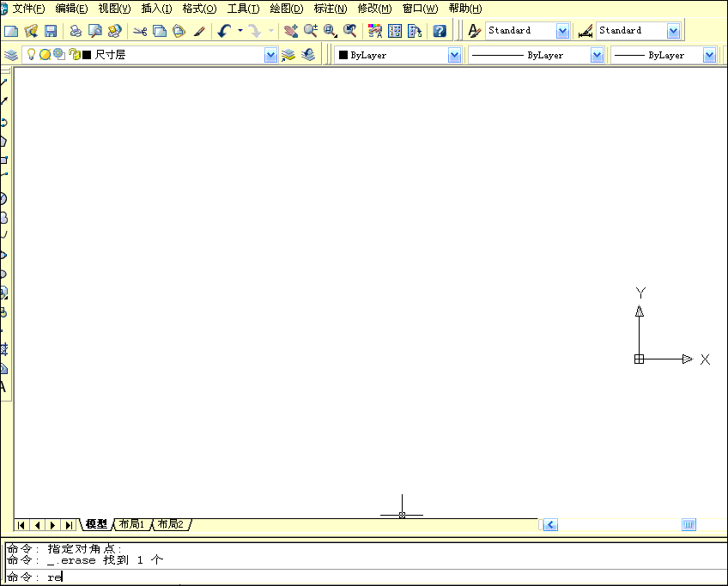Open the 标注(N) menu

coord(331,9)
